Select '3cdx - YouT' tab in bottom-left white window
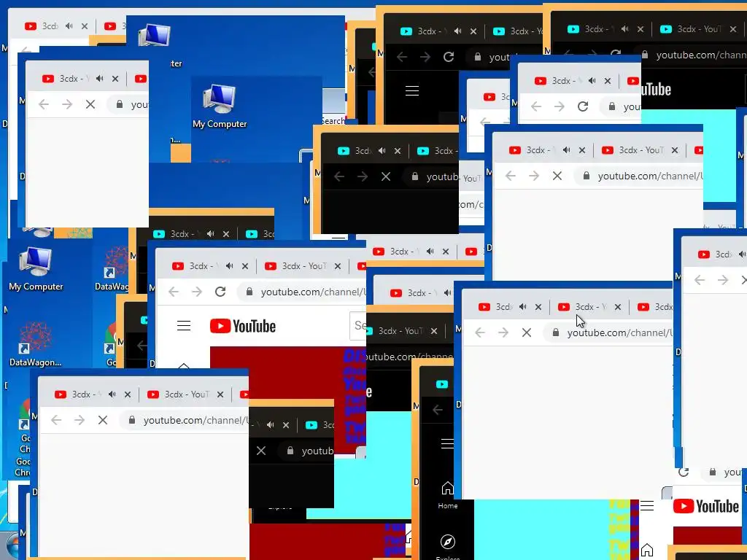 tap(187, 394)
